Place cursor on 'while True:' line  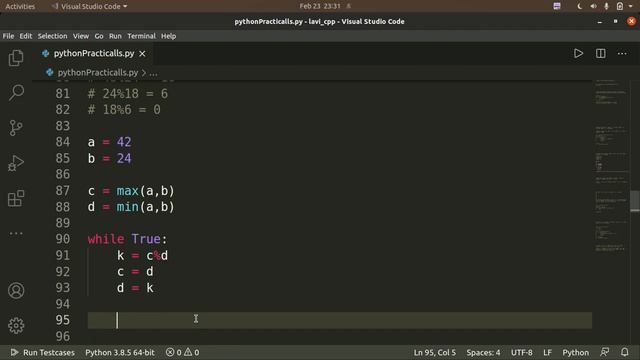(127, 239)
